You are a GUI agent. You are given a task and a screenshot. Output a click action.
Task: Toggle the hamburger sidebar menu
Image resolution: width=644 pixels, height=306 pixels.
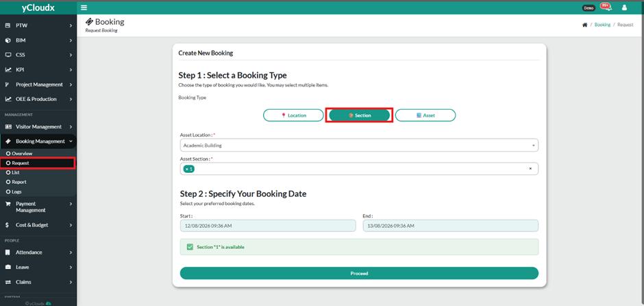click(x=84, y=8)
